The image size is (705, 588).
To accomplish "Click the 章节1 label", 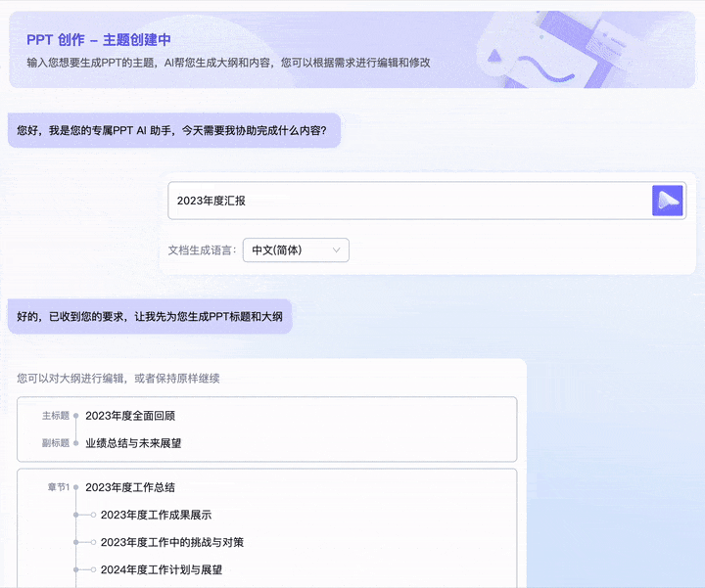I will 59,487.
